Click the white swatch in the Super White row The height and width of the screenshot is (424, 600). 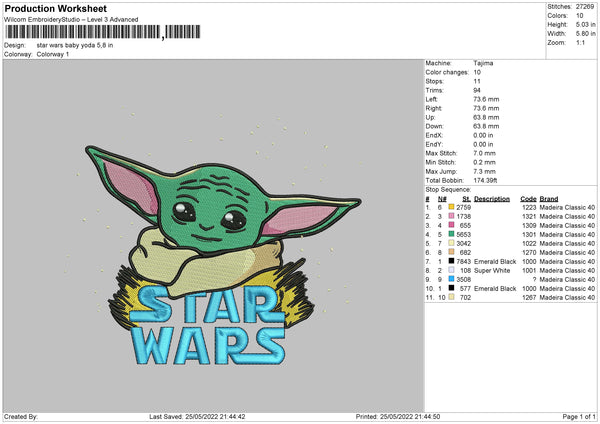pyautogui.click(x=451, y=270)
